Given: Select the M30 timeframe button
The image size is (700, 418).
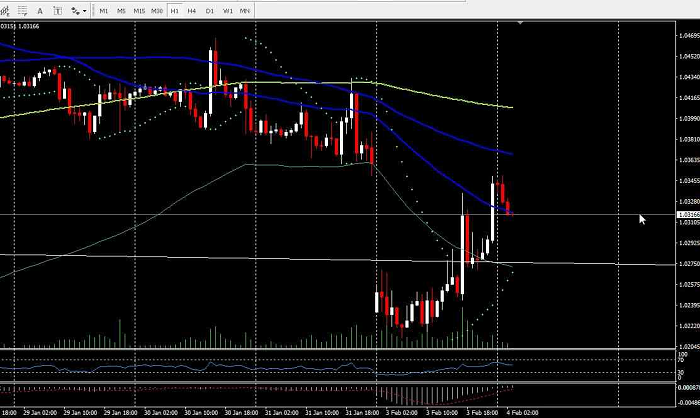Looking at the screenshot, I should click(x=156, y=10).
